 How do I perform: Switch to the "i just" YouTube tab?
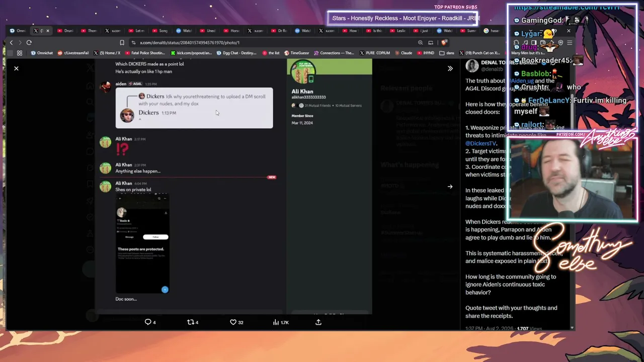[422, 31]
